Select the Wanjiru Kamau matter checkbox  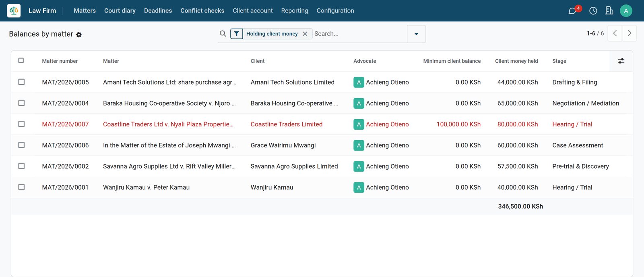(x=21, y=187)
